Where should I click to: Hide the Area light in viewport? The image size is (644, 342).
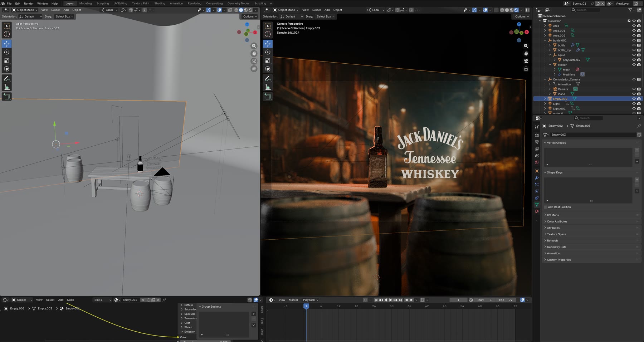click(x=634, y=26)
